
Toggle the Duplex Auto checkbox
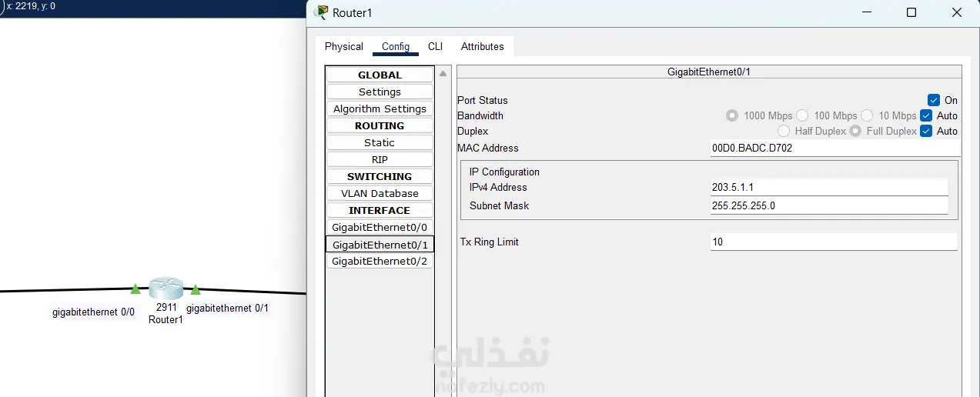926,131
